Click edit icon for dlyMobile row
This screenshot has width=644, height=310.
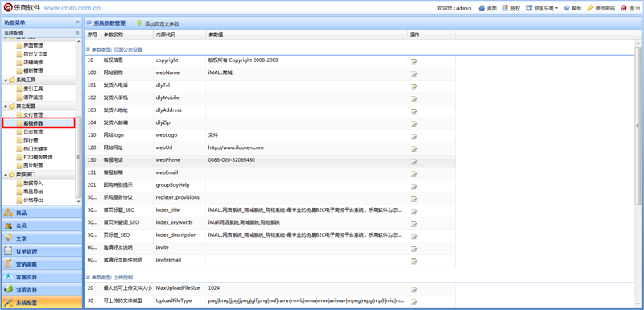(415, 99)
